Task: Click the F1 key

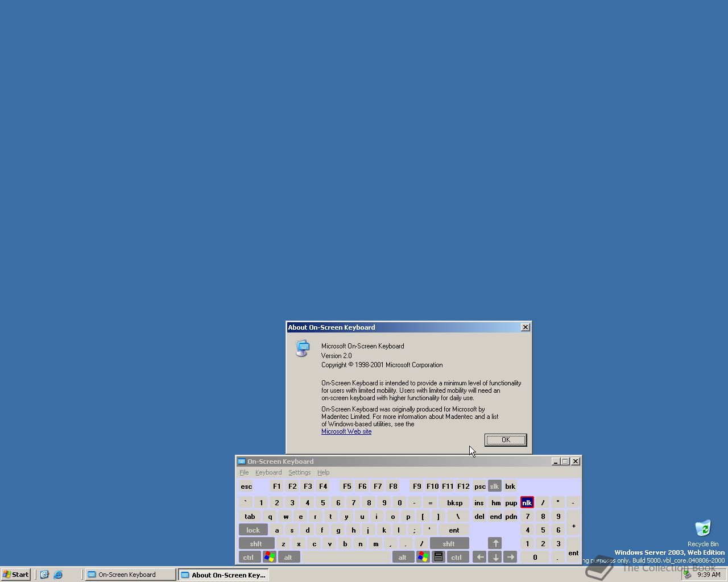Action: (x=277, y=487)
